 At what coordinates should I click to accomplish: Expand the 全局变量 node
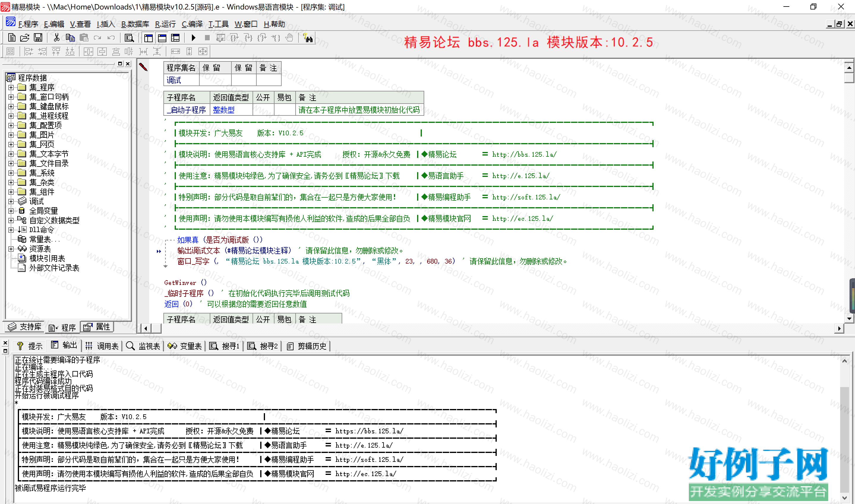coord(11,211)
